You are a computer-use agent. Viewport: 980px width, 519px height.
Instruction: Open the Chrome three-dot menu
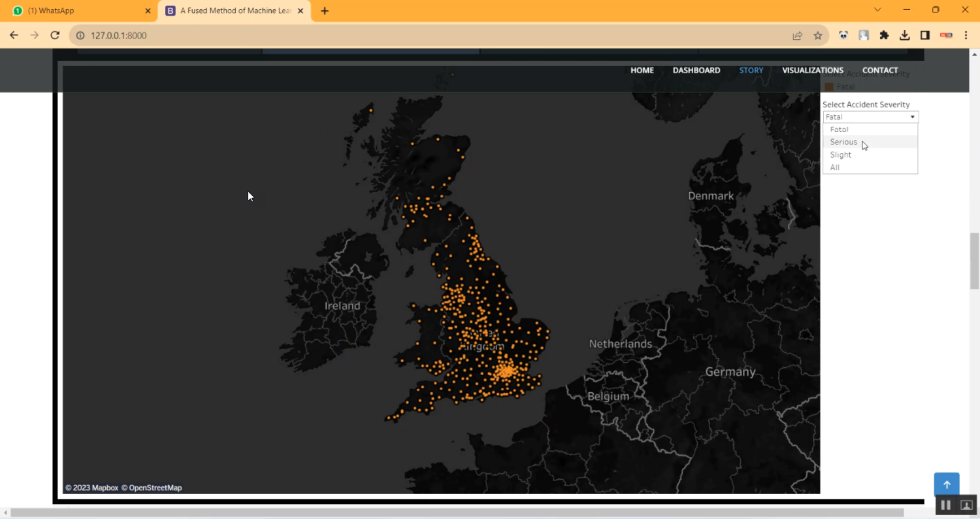966,35
